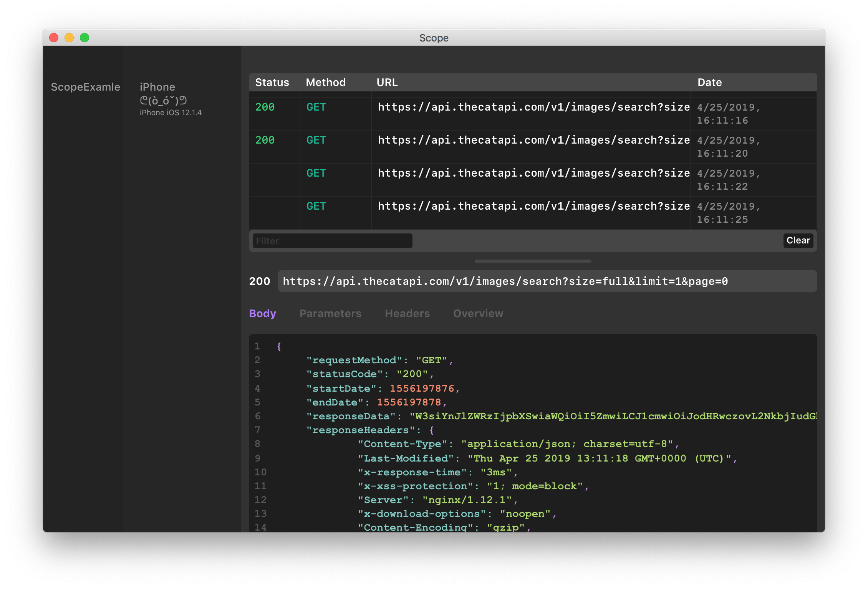Select the request logged at 16:11:20
This screenshot has height=589, width=868.
click(x=533, y=146)
